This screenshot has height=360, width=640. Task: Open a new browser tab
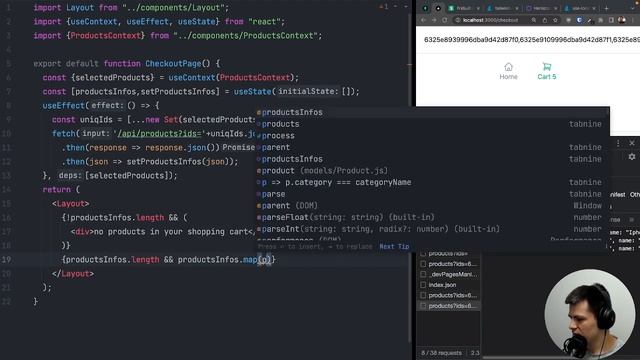pyautogui.click(x=607, y=8)
